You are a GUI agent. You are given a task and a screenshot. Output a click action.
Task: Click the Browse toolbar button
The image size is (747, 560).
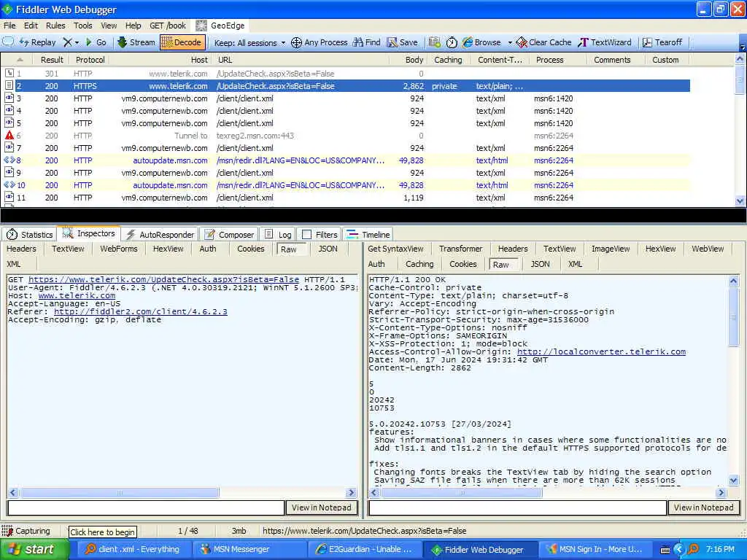pyautogui.click(x=481, y=42)
